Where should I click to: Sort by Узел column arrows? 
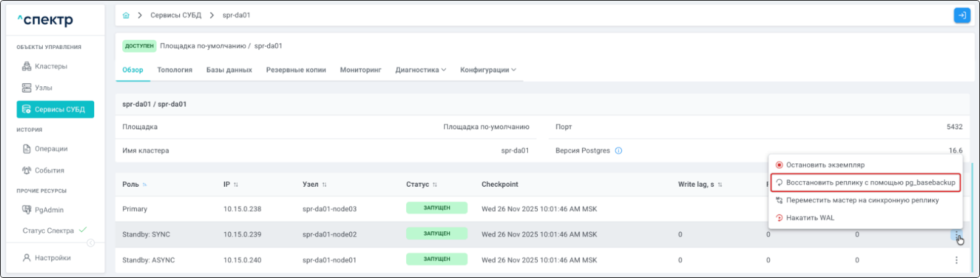324,185
